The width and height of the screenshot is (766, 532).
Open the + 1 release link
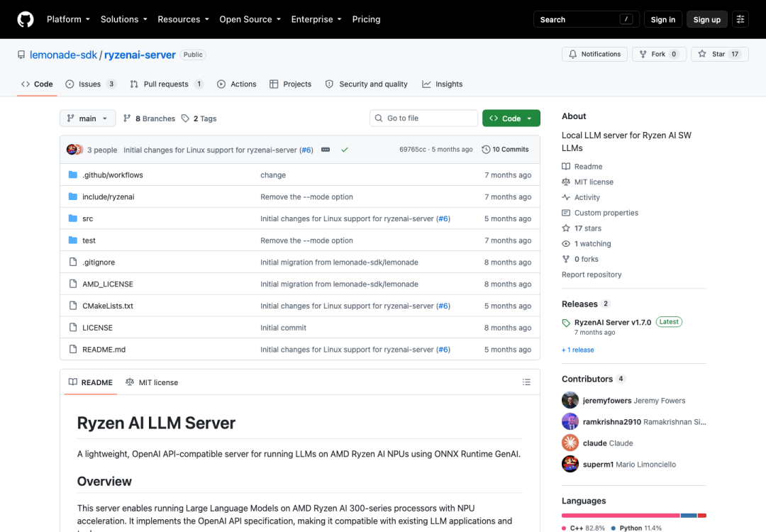[578, 350]
